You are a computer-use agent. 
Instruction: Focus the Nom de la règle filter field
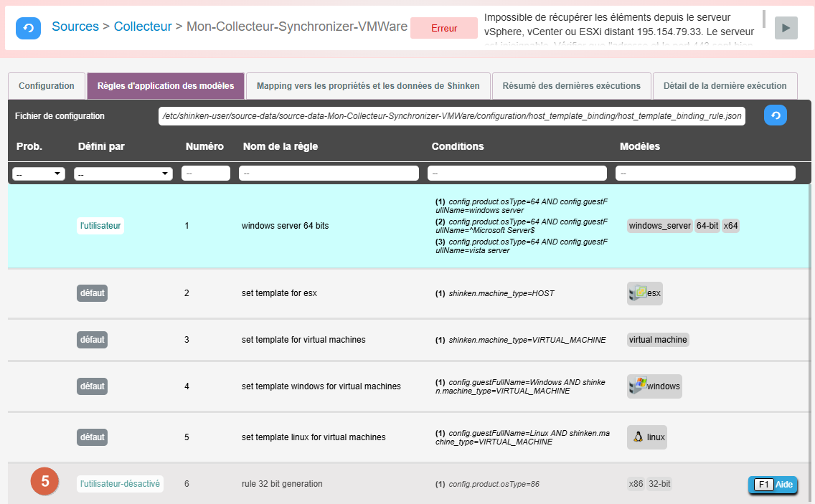pyautogui.click(x=329, y=173)
